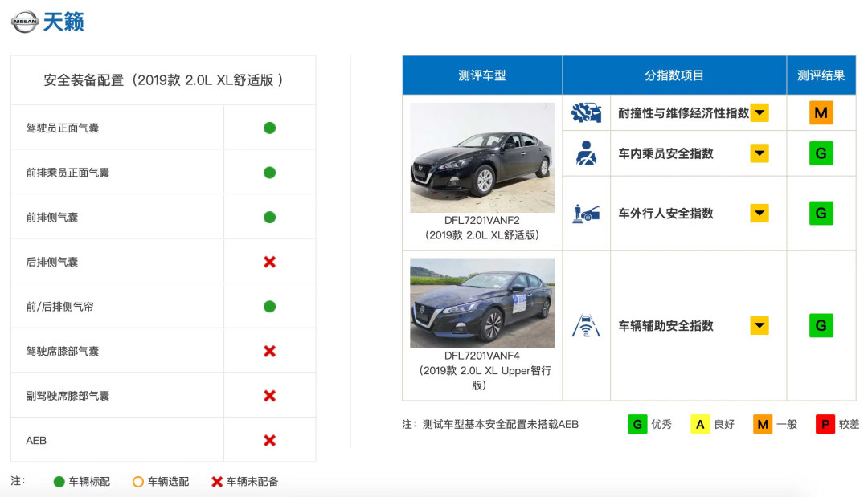Click the red X for AEB
Image resolution: width=868 pixels, height=497 pixels.
coord(270,440)
